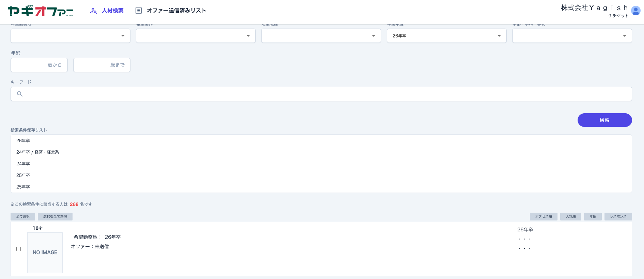Check the 18才 candidate's checkbox

tap(19, 249)
